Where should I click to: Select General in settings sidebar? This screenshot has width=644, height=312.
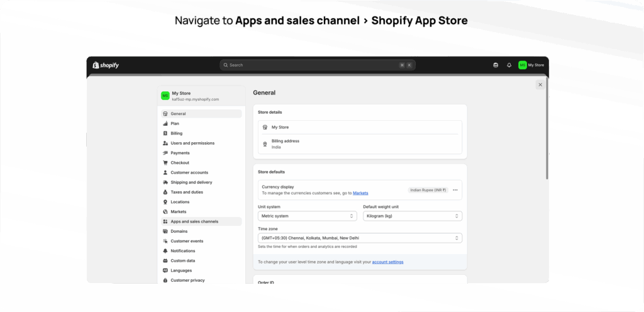201,114
